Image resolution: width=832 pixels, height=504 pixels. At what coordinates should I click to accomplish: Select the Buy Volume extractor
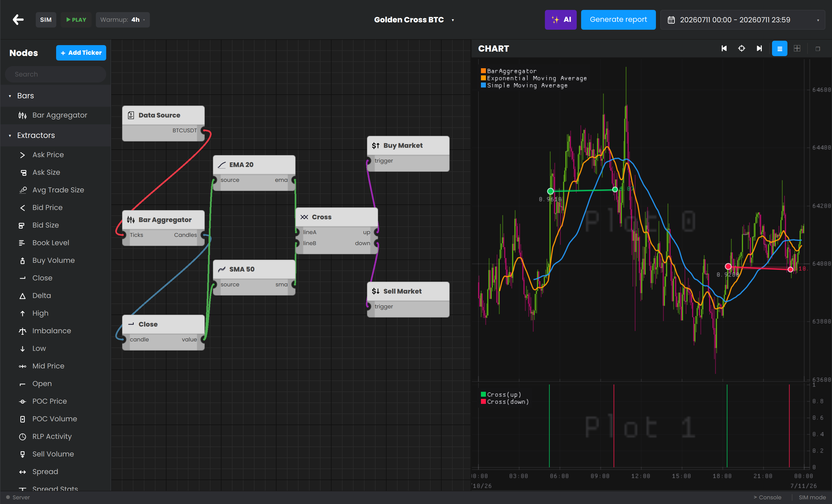(x=55, y=260)
